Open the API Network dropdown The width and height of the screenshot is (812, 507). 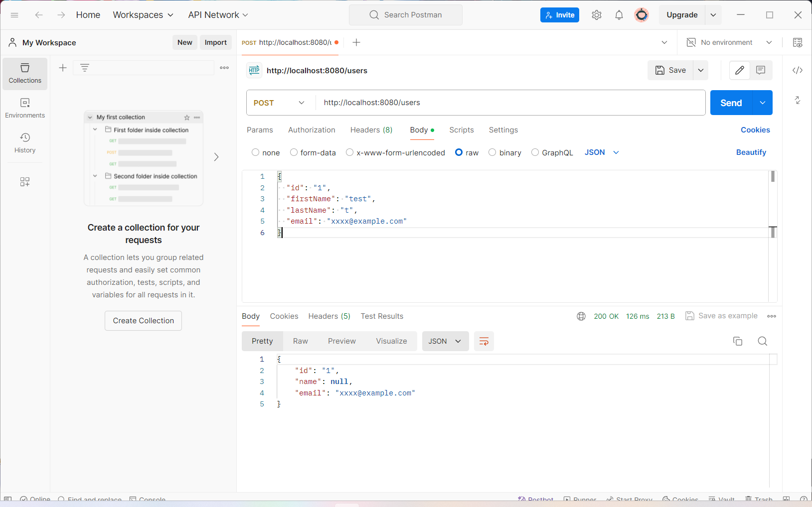(x=218, y=15)
